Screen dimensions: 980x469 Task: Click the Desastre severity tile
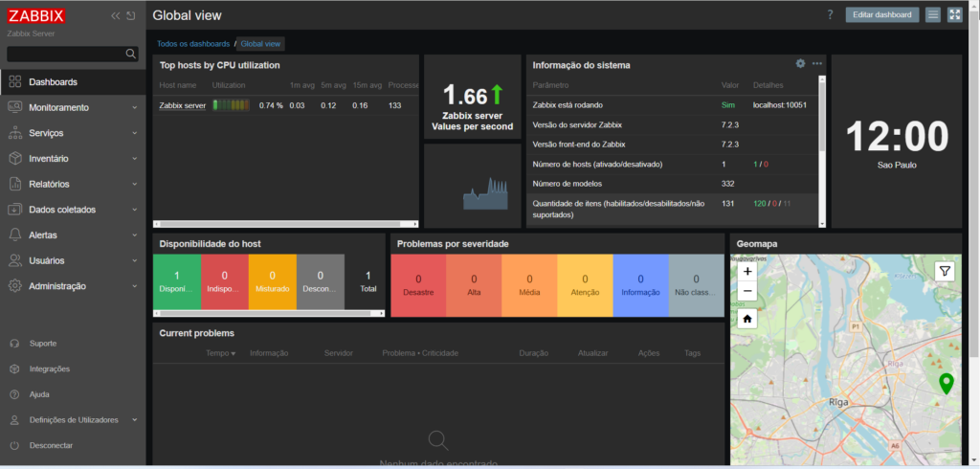click(x=418, y=285)
